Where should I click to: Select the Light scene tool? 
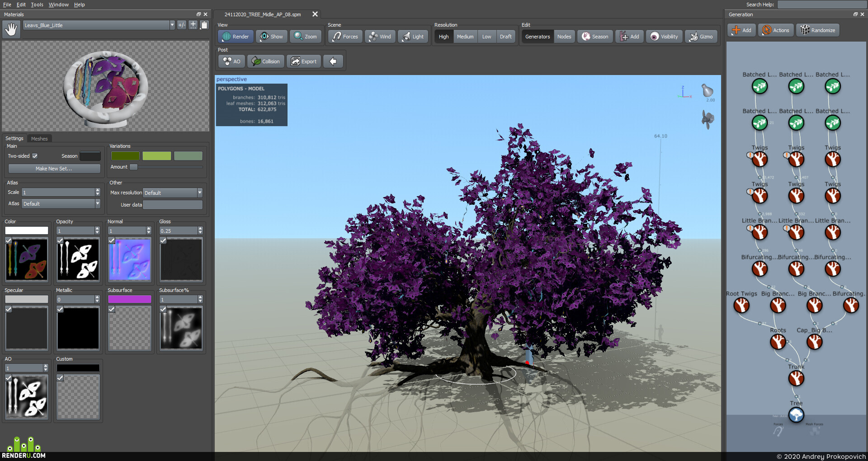tap(413, 37)
